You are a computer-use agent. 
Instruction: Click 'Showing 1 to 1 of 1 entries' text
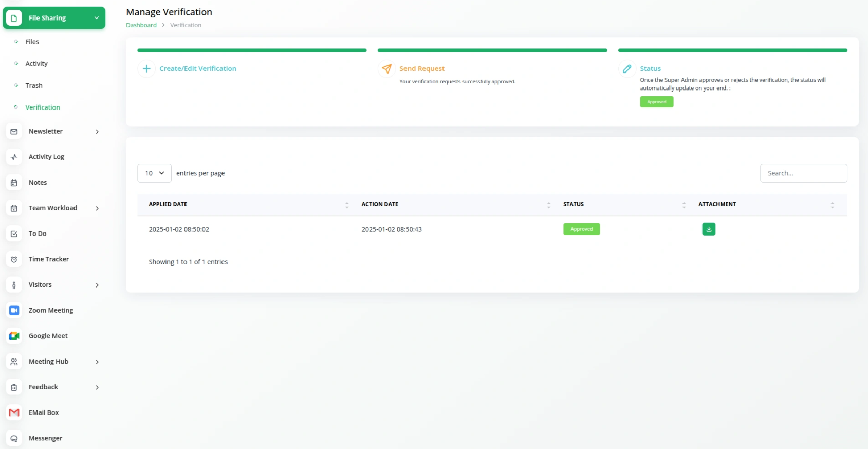pos(188,262)
